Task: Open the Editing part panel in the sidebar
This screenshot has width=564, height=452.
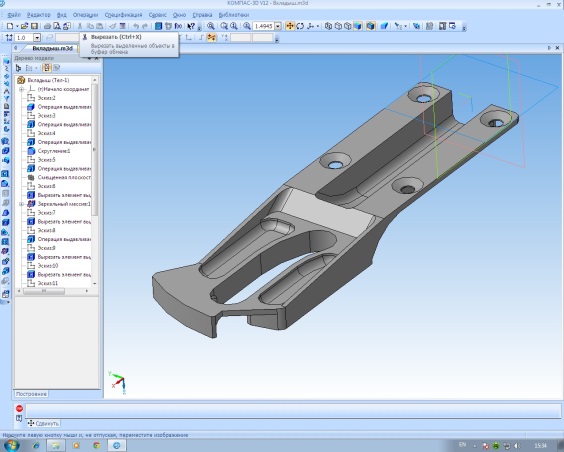Action: [x=6, y=61]
